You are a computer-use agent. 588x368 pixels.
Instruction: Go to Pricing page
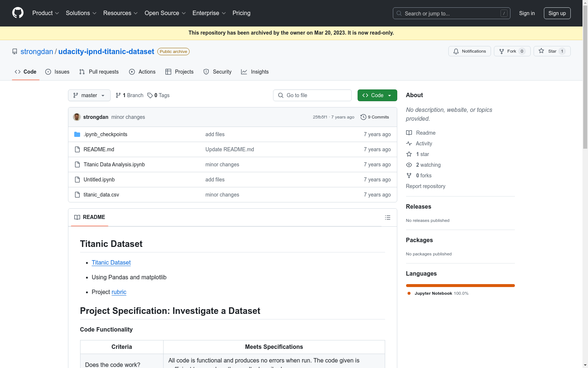click(x=241, y=13)
